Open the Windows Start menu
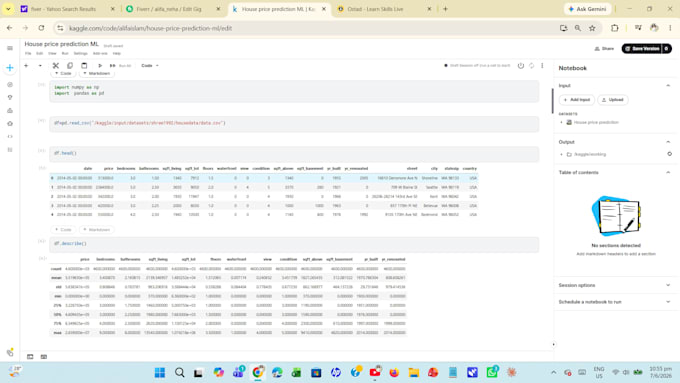Screen dimensions: 680x383 click(160, 373)
